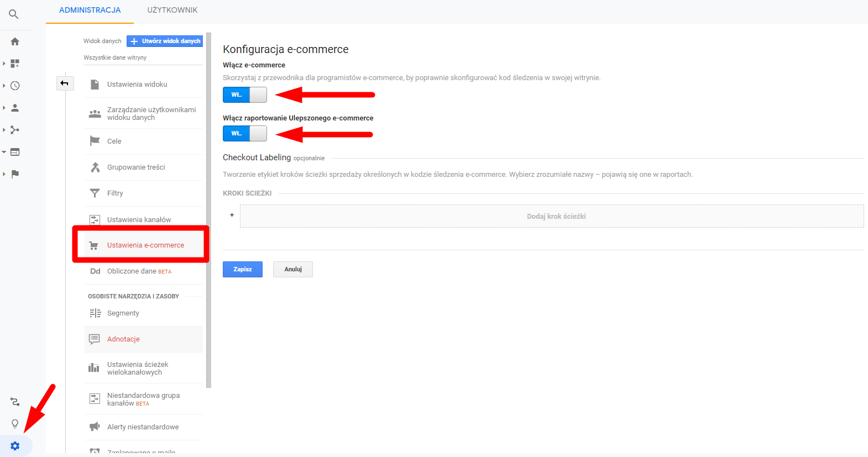Open Alerty niestandardowe item
Viewport: 868px width, 457px height.
click(x=144, y=427)
